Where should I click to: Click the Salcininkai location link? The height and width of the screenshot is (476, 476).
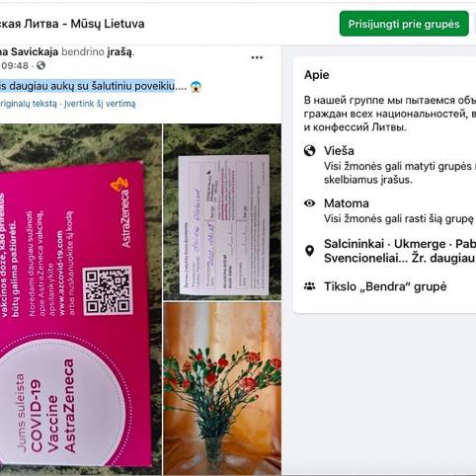pos(354,244)
